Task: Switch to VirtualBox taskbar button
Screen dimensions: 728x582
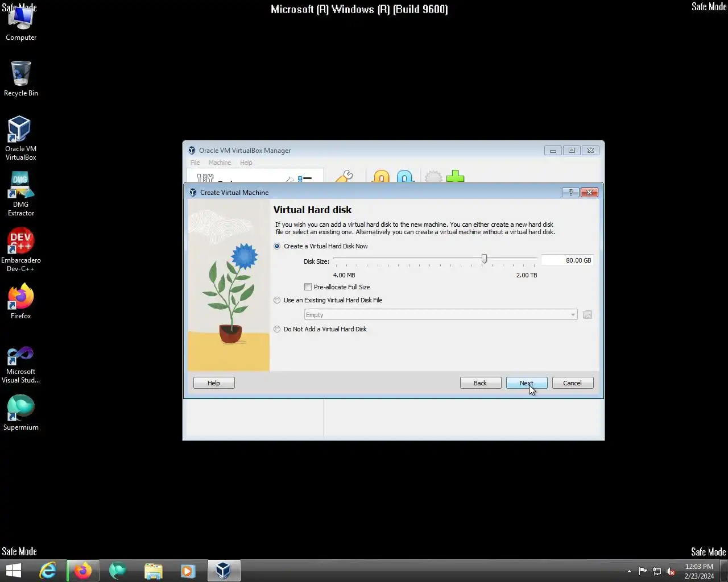Action: coord(224,571)
